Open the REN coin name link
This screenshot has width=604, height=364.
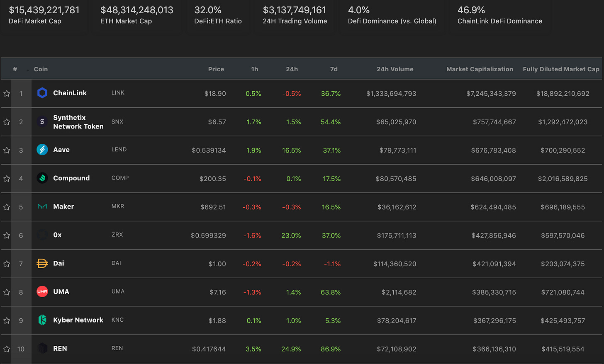tap(60, 348)
